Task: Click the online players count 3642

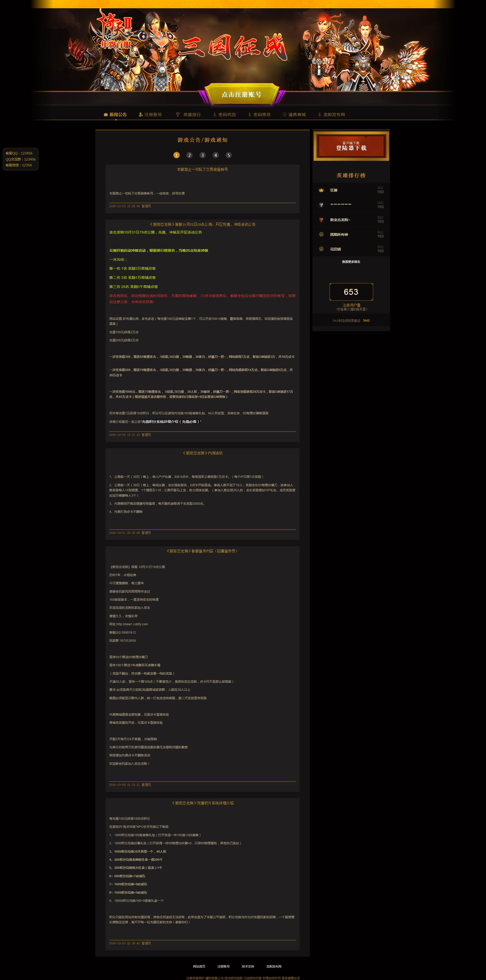Action: [366, 321]
